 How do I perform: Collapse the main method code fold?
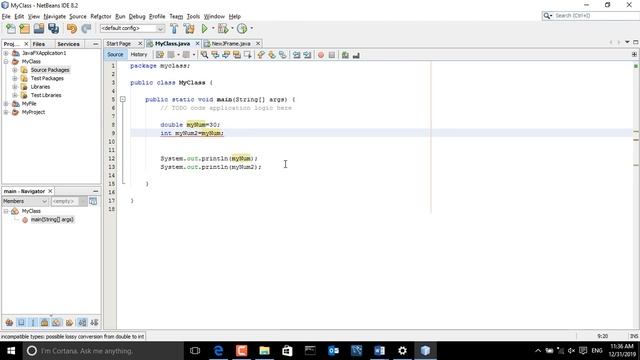[123, 99]
